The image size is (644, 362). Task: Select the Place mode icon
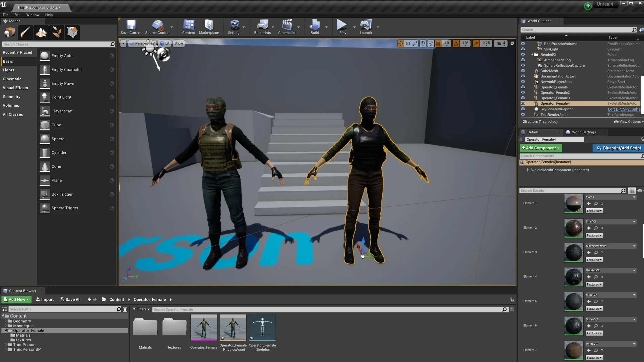pos(10,32)
